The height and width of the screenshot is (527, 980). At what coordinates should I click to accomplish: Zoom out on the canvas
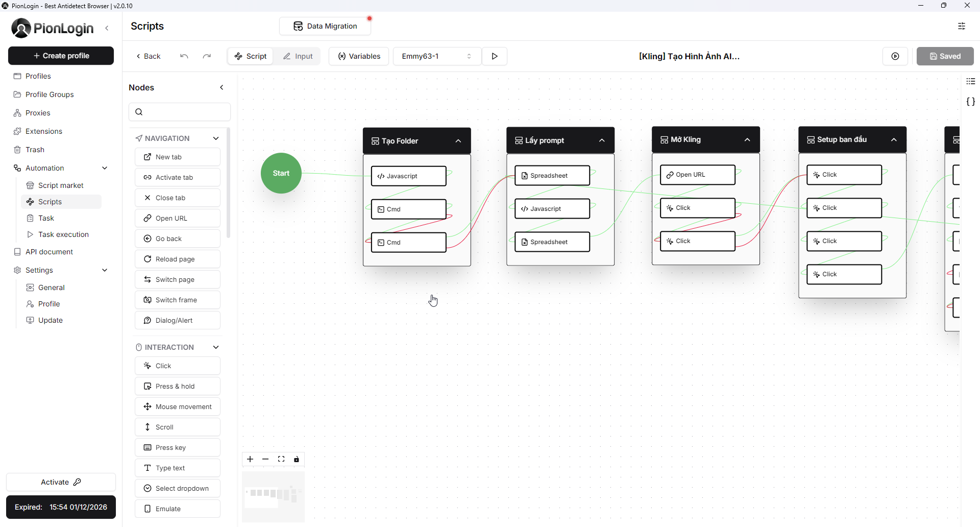pyautogui.click(x=265, y=459)
